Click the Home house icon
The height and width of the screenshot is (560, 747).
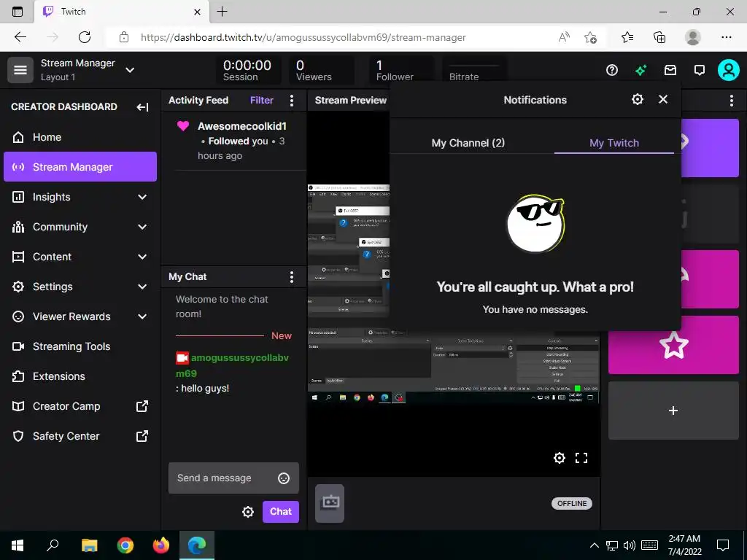18,137
